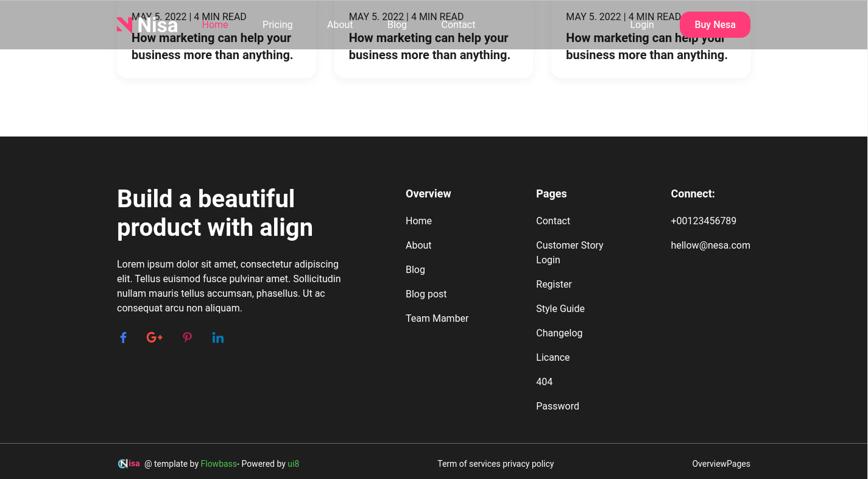Open the Pinterest social icon
Viewport: 868px width, 479px height.
click(x=188, y=338)
